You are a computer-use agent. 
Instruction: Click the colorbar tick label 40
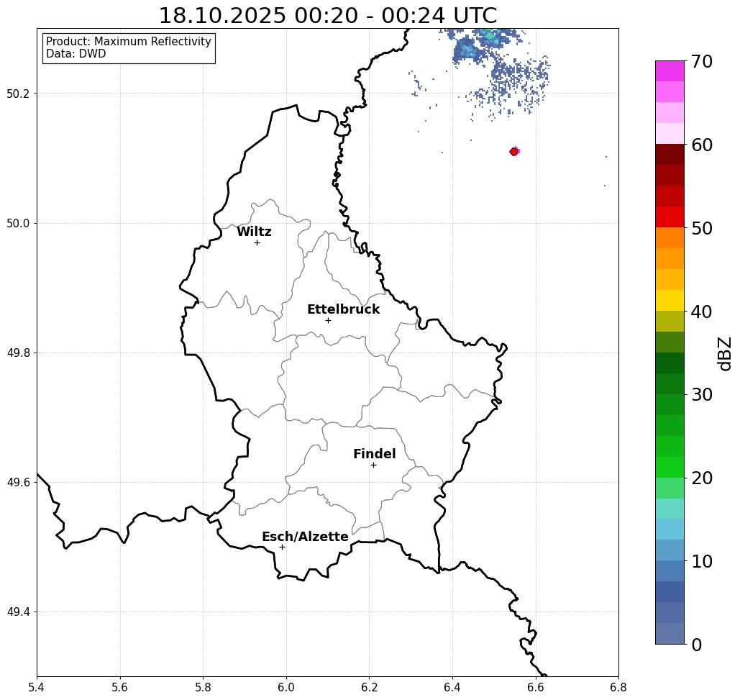[x=702, y=312]
